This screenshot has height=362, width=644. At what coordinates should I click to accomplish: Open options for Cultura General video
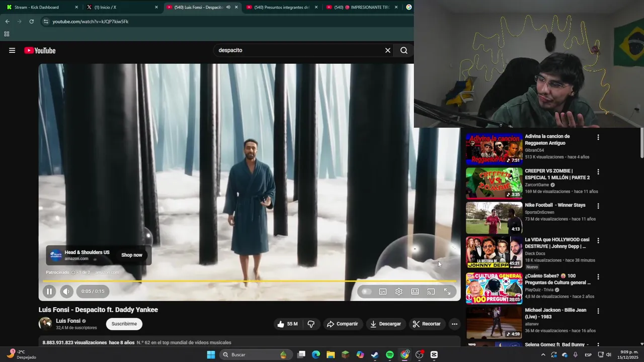598,277
